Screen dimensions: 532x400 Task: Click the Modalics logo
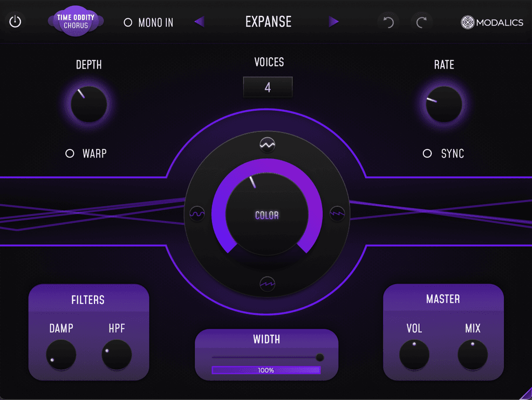coord(492,22)
